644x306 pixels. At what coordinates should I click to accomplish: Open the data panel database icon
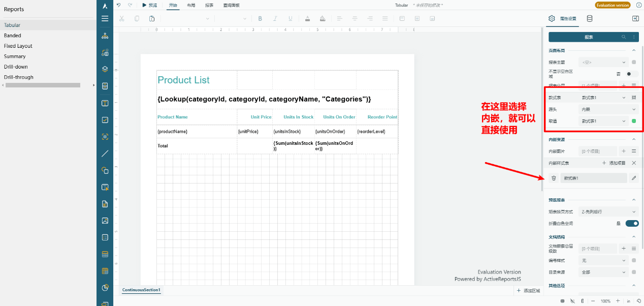pyautogui.click(x=589, y=19)
